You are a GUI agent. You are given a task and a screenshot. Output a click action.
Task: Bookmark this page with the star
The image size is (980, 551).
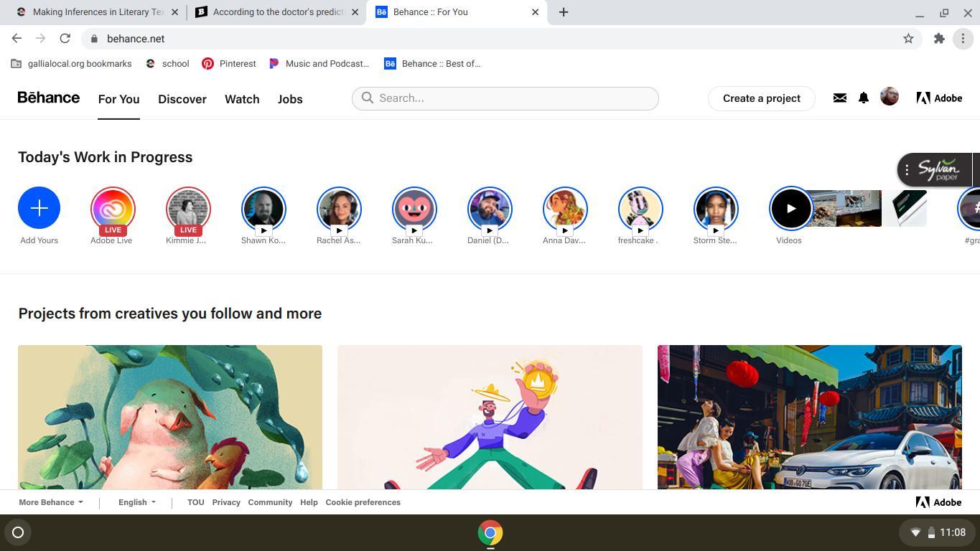908,39
